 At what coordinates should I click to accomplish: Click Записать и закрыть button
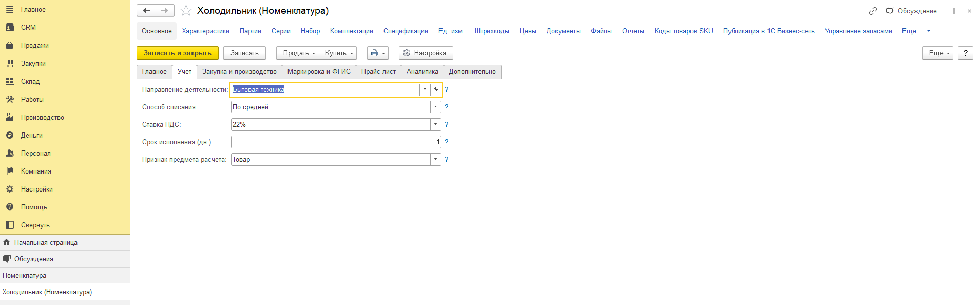tap(178, 53)
